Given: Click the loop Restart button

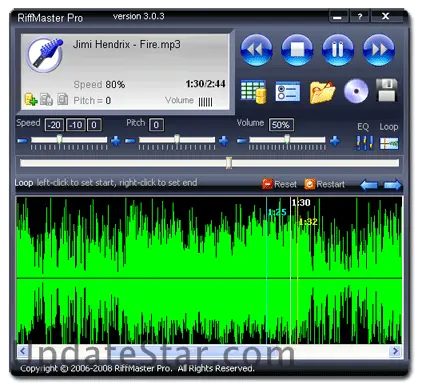Looking at the screenshot, I should click(324, 184).
